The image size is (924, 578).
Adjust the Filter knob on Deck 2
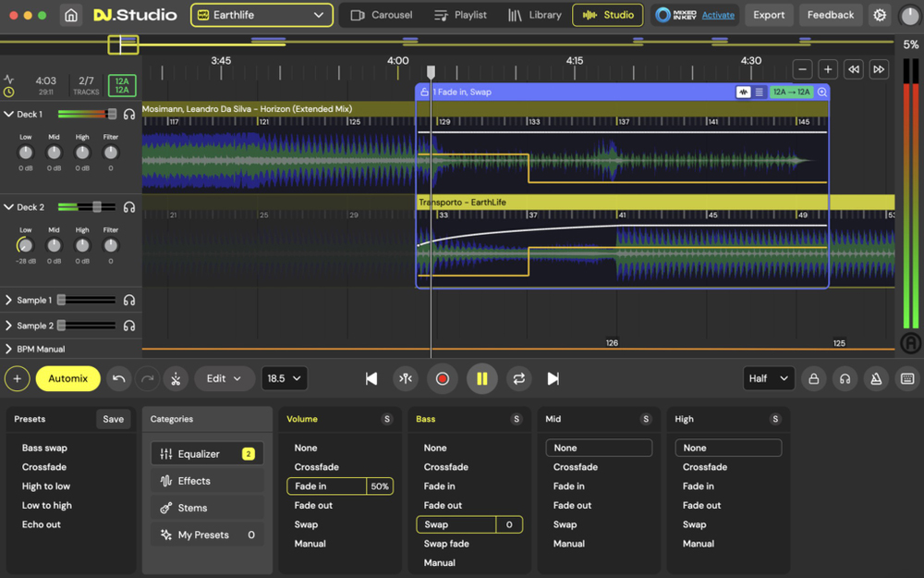(110, 243)
